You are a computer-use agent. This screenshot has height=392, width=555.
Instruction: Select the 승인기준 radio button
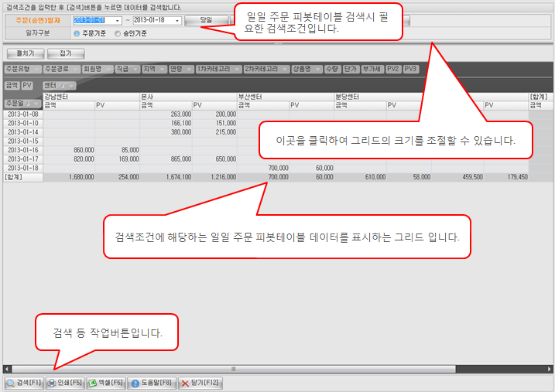tap(118, 33)
